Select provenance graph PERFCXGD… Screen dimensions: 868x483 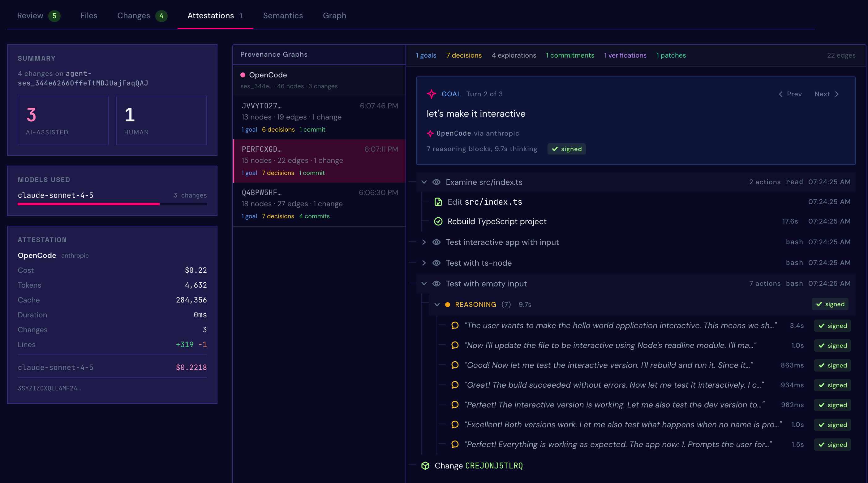[x=320, y=161]
